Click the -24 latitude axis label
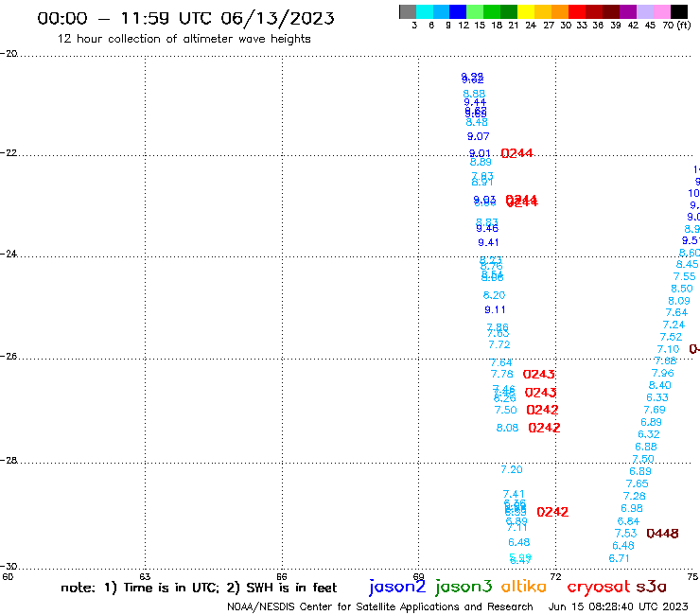This screenshot has height=615, width=700. click(x=9, y=254)
